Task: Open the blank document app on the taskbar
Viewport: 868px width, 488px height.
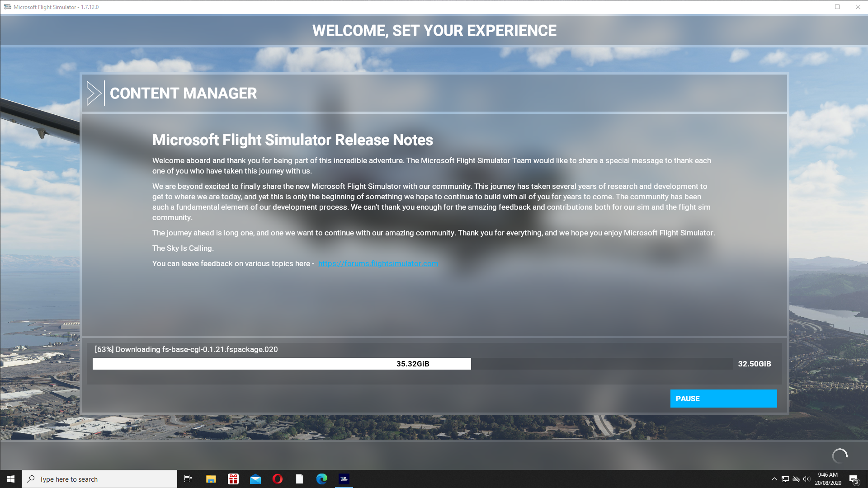Action: pos(299,479)
